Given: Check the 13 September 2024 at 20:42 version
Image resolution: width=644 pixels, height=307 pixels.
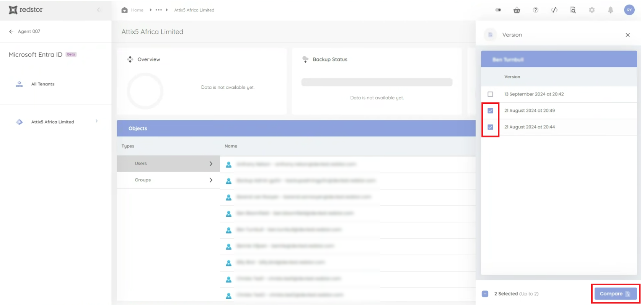Looking at the screenshot, I should click(490, 94).
